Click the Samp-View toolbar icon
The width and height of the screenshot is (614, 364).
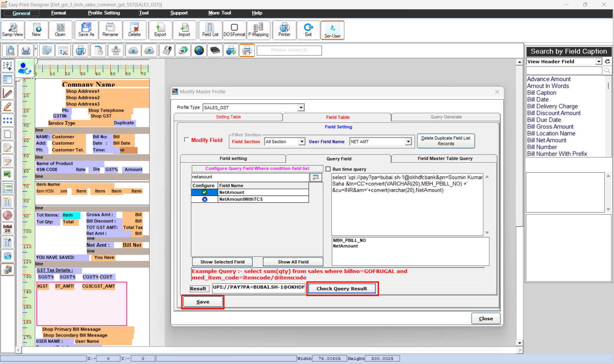click(x=12, y=30)
